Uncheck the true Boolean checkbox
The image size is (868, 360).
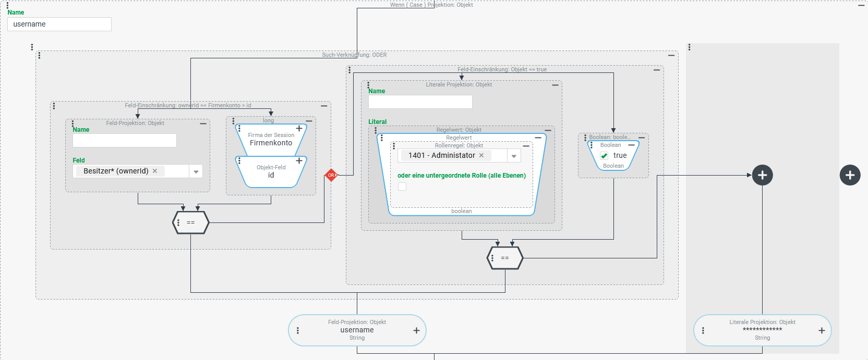point(604,156)
